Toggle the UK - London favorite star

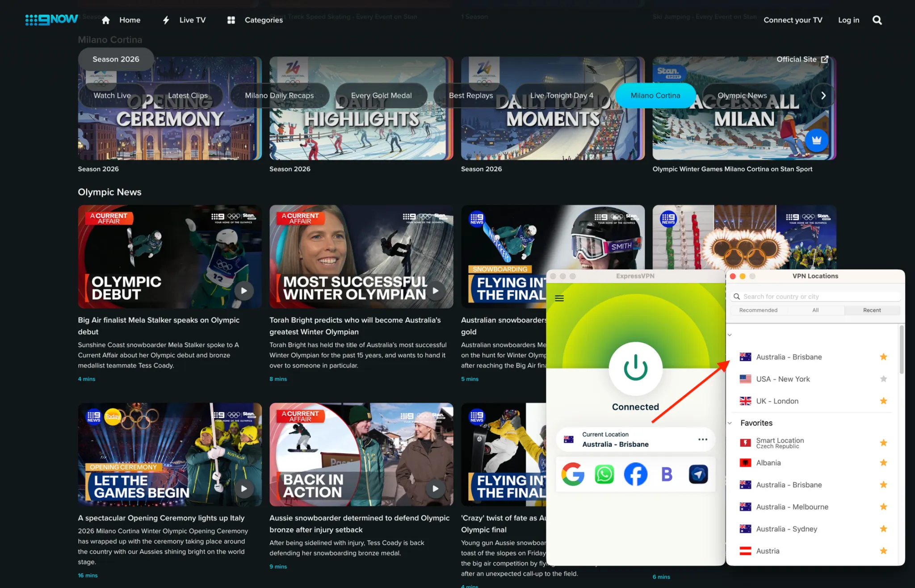tap(884, 400)
